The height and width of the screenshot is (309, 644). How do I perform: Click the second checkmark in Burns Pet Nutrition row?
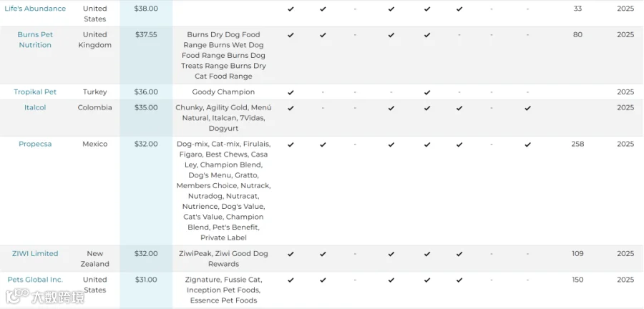323,35
